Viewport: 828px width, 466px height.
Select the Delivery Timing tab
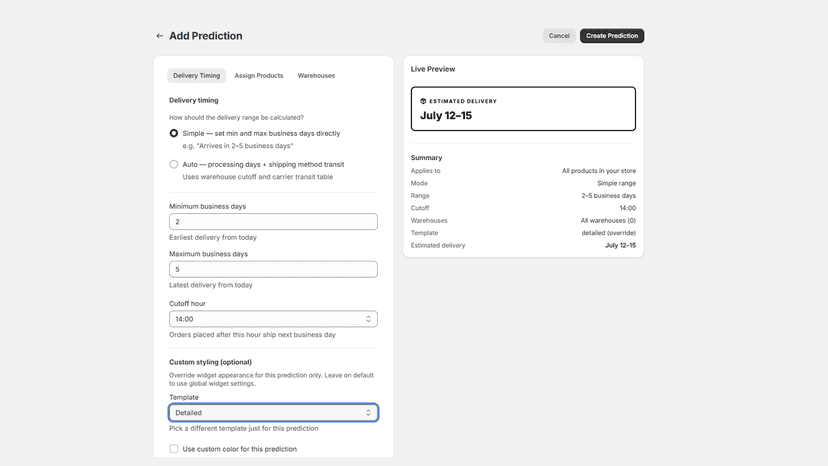tap(196, 76)
